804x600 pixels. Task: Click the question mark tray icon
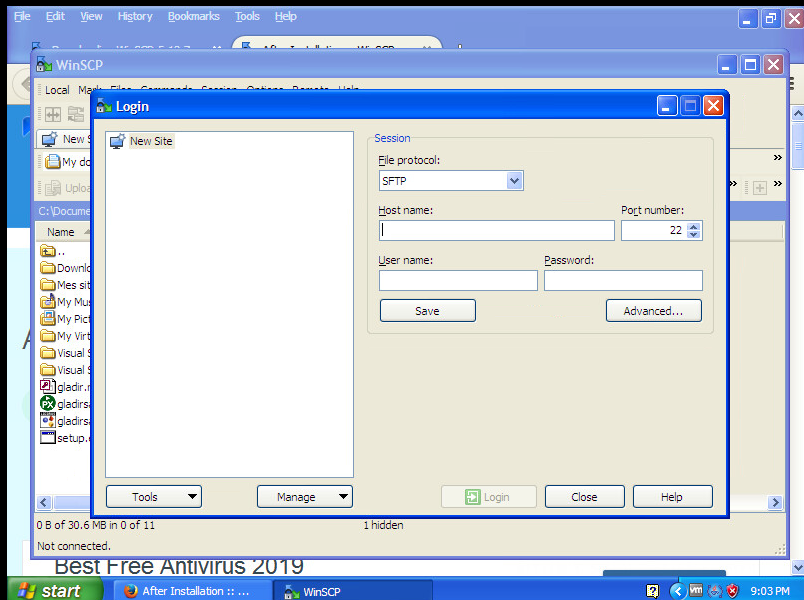652,591
